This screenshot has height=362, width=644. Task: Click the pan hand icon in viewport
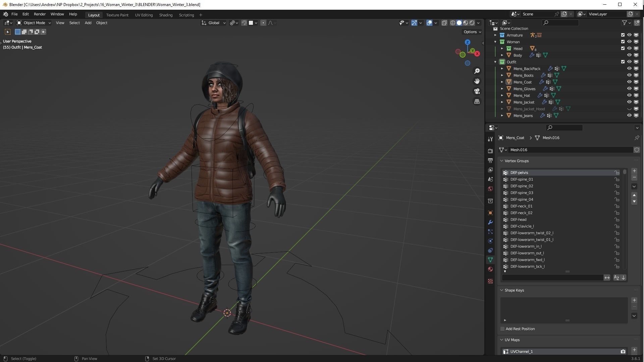click(x=477, y=81)
